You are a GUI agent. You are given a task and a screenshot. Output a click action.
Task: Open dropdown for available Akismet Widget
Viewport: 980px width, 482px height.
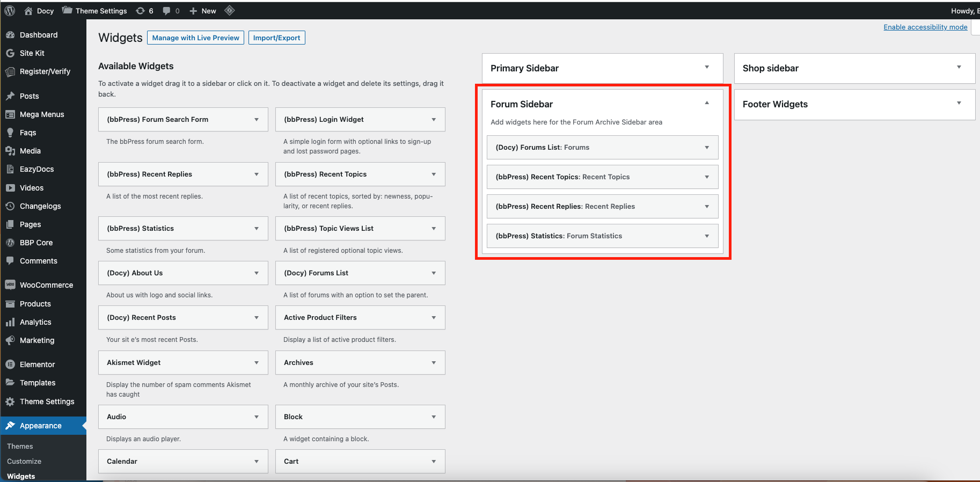pos(257,363)
